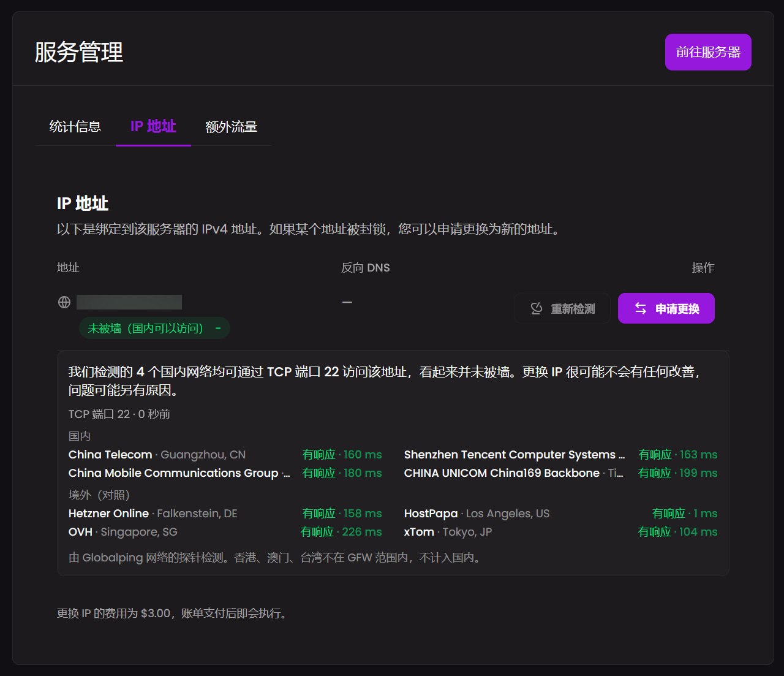Screen dimensions: 784x676
Task: Click the 地址 column header
Action: (68, 268)
